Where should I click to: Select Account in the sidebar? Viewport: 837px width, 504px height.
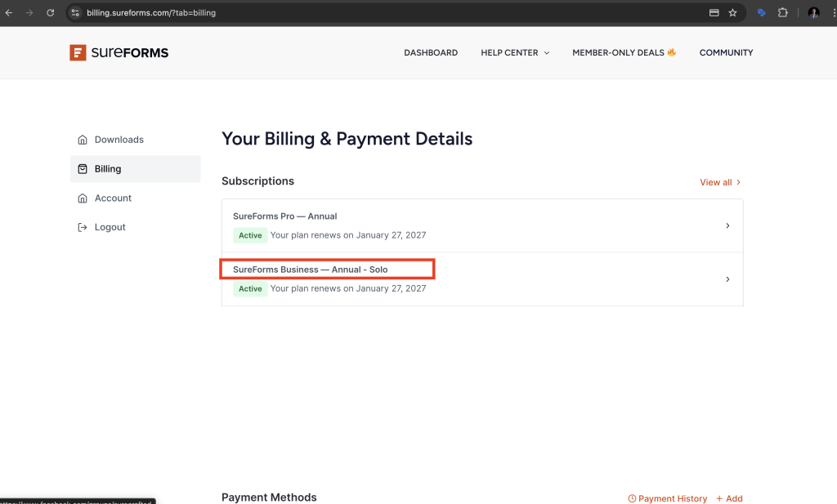click(x=113, y=198)
